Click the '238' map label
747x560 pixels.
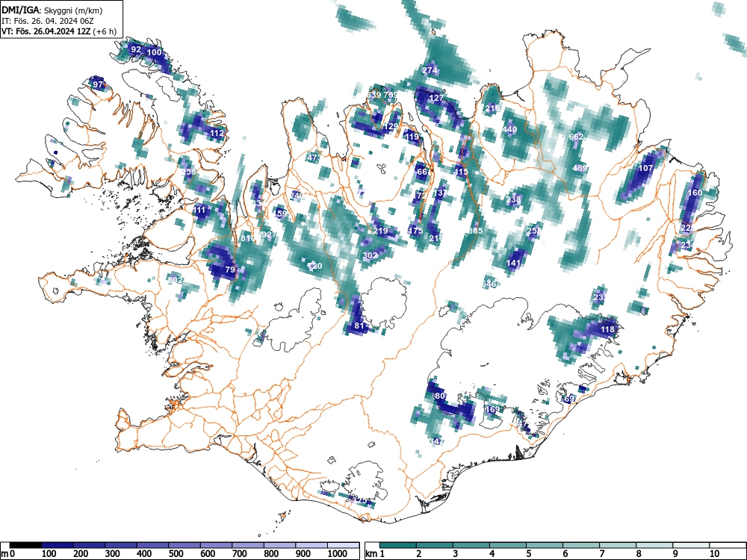(513, 199)
